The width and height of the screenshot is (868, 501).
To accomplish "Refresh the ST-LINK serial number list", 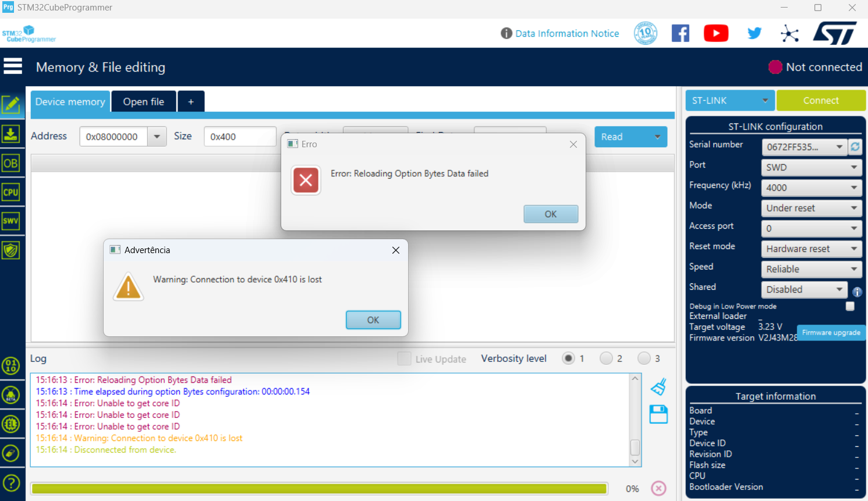I will (855, 147).
